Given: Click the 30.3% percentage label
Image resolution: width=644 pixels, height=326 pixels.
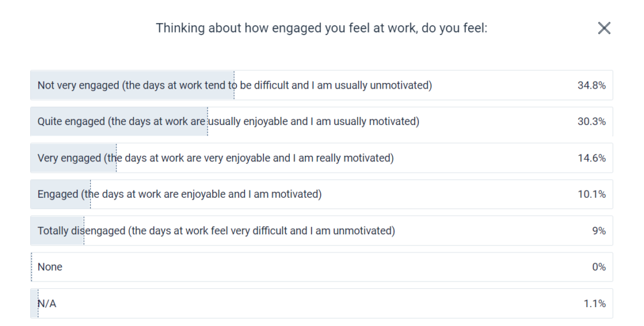Looking at the screenshot, I should click(591, 121).
